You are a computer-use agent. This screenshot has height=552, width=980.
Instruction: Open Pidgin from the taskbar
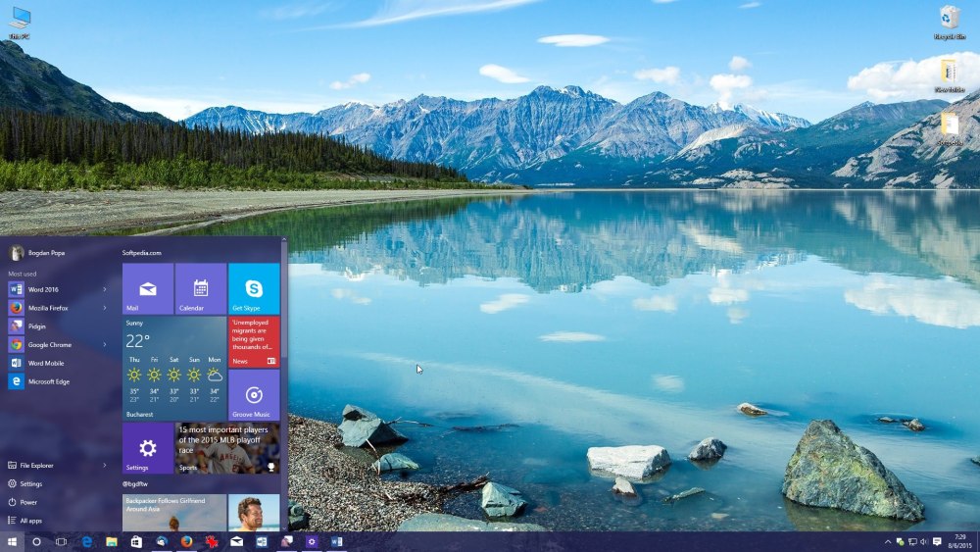[x=287, y=541]
